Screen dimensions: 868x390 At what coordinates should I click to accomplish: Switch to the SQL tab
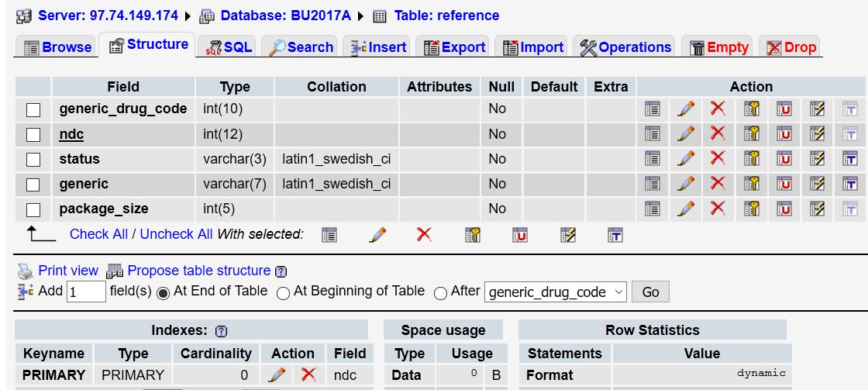coord(229,47)
